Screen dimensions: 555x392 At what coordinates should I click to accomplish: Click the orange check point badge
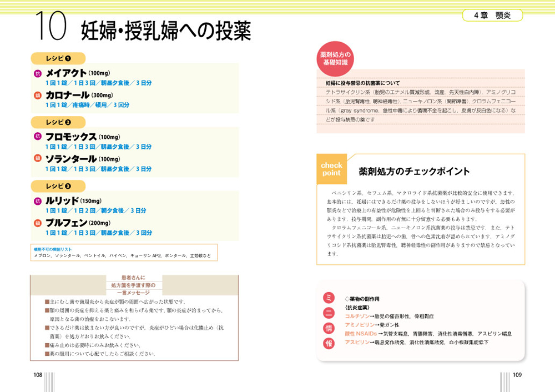(x=331, y=169)
